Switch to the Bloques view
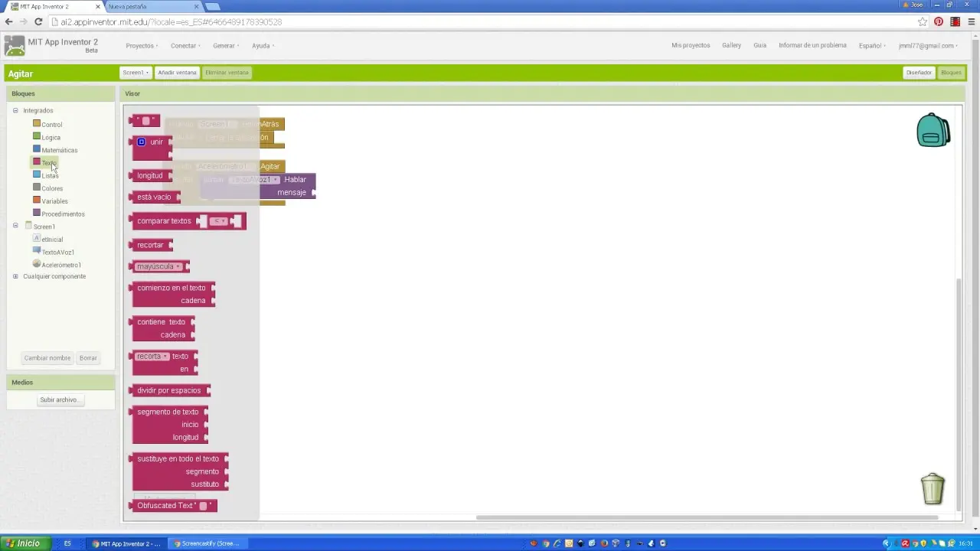The width and height of the screenshot is (980, 551). [951, 73]
